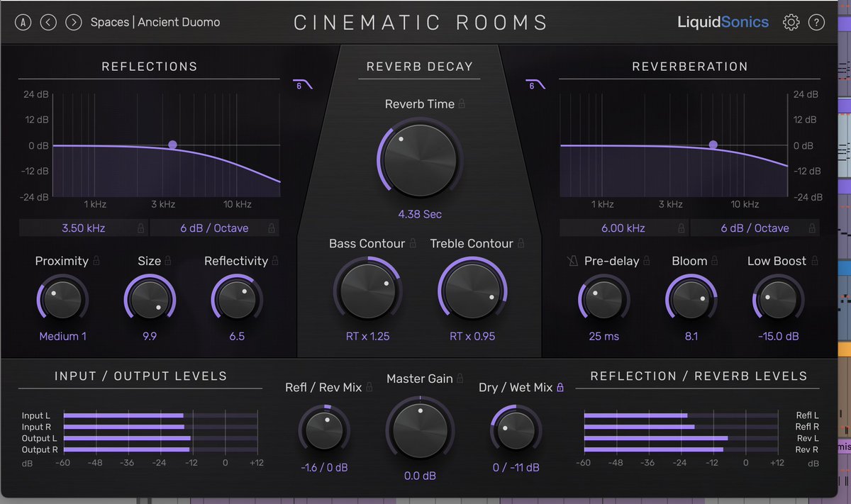Viewport: 851px width, 504px height.
Task: Open the settings gear
Action: (791, 22)
